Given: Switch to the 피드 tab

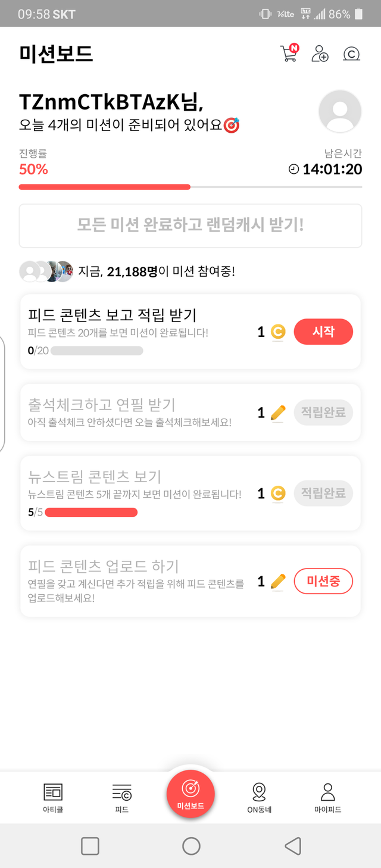Looking at the screenshot, I should [x=121, y=798].
